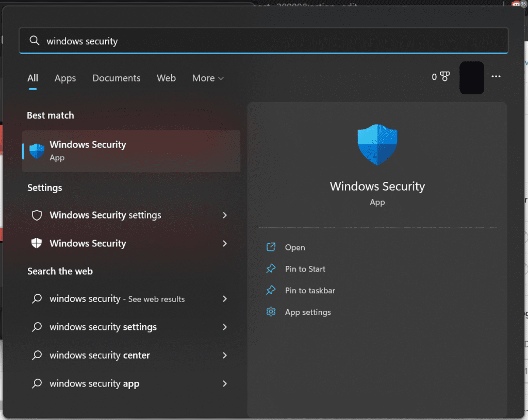Pin Windows Security to Start

pyautogui.click(x=305, y=268)
